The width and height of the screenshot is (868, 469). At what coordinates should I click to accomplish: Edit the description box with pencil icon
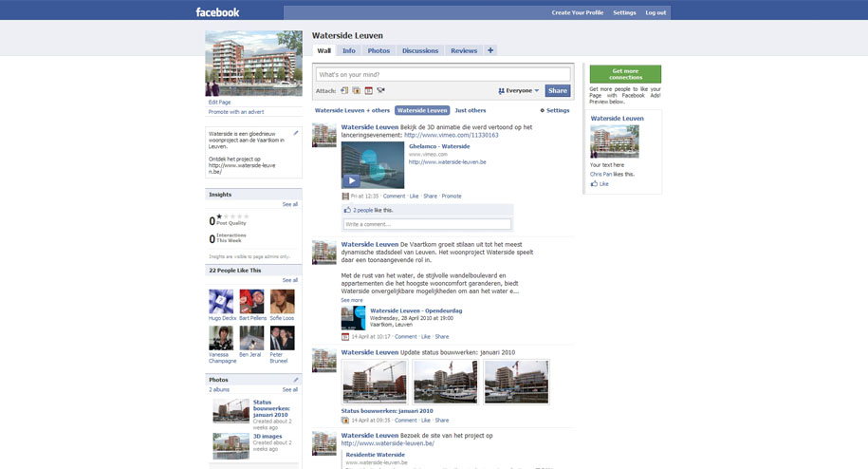[x=296, y=133]
